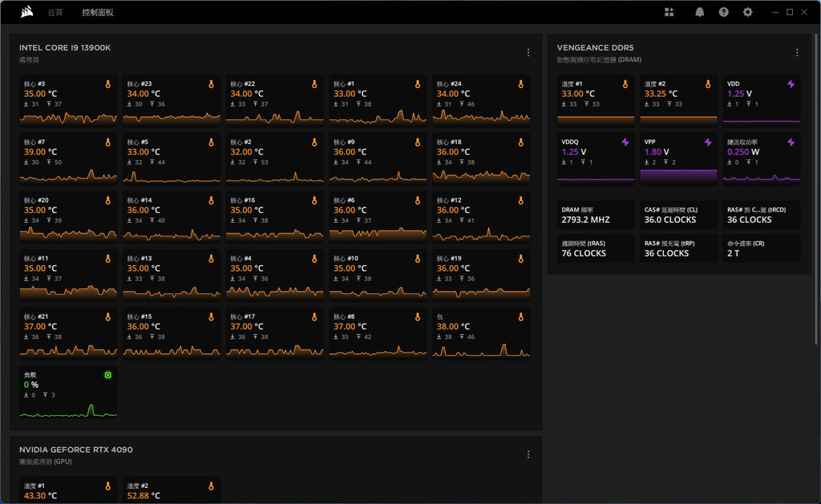The height and width of the screenshot is (504, 821).
Task: Open the NVIDIA GeForce RTX 4090 three-dot menu
Action: (528, 454)
